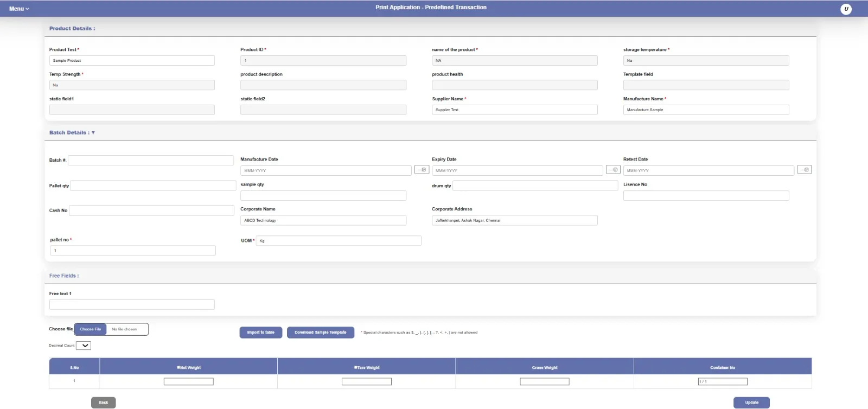Click the Temp Strength field

pyautogui.click(x=132, y=85)
